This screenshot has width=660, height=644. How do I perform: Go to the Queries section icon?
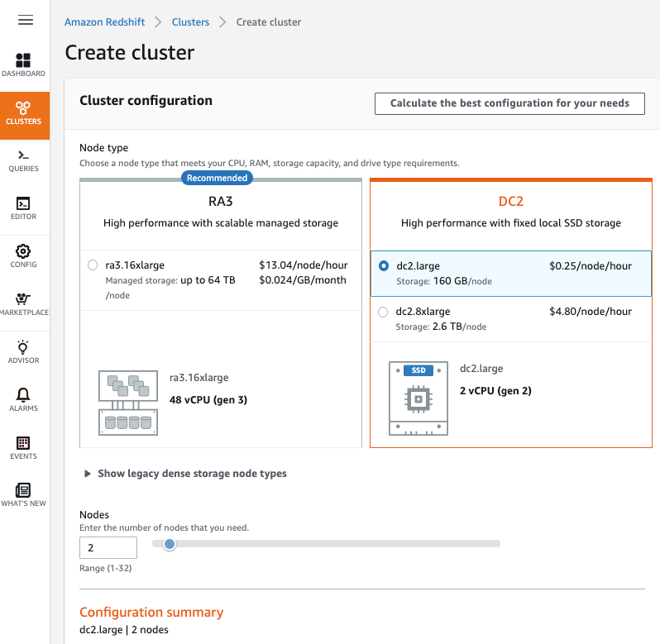click(23, 155)
